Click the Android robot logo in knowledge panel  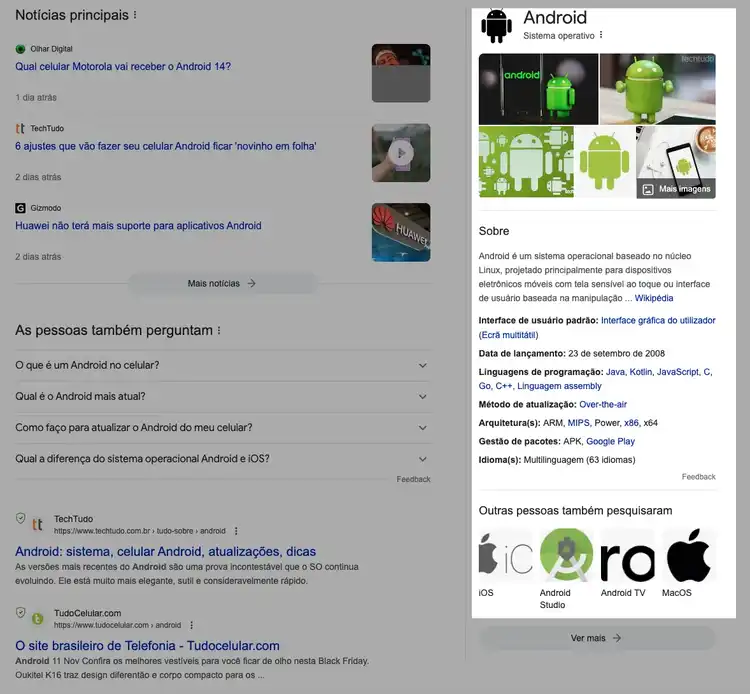coord(496,26)
